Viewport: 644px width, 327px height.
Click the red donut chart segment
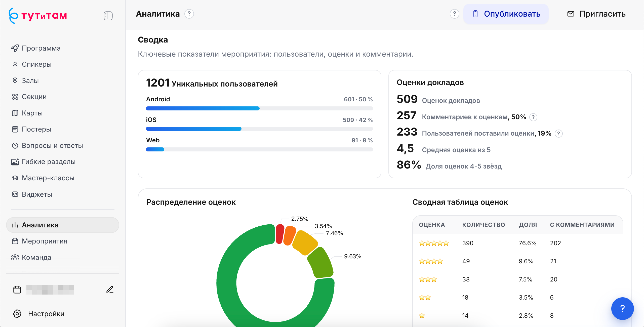pyautogui.click(x=280, y=234)
